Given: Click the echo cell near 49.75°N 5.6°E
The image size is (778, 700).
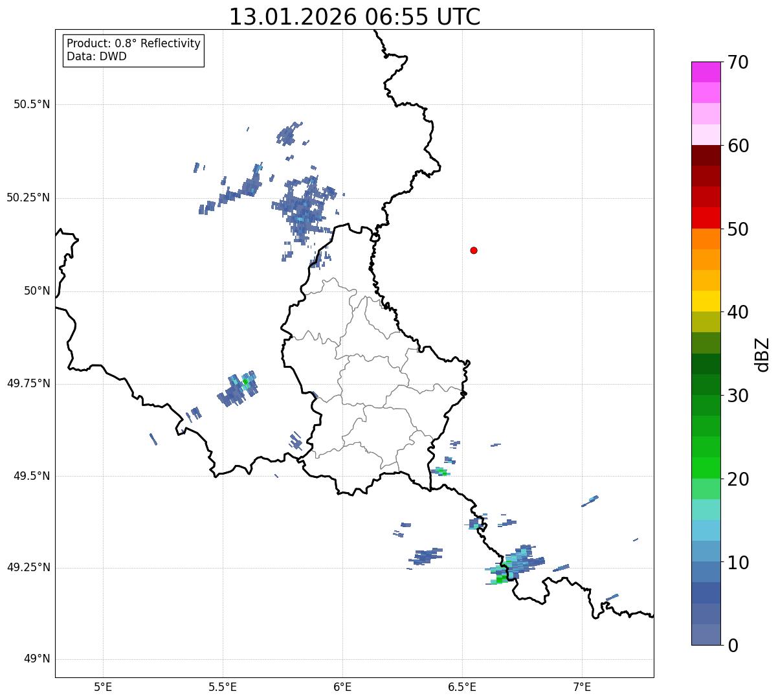Looking at the screenshot, I should [x=238, y=390].
